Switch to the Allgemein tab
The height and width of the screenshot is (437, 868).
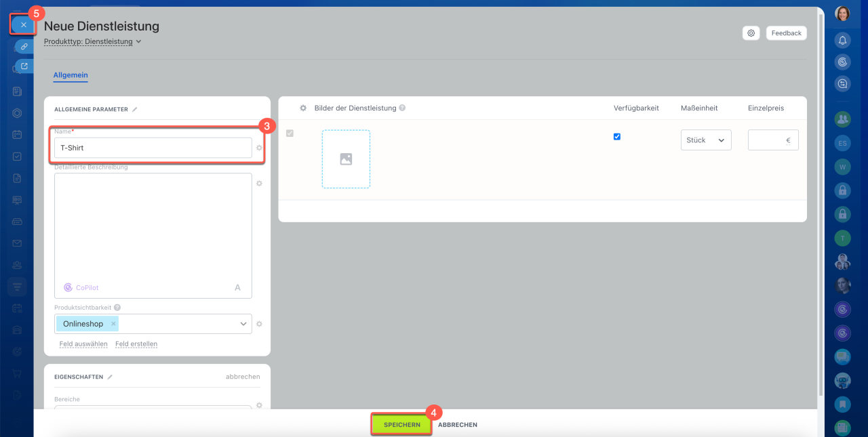[x=71, y=75]
